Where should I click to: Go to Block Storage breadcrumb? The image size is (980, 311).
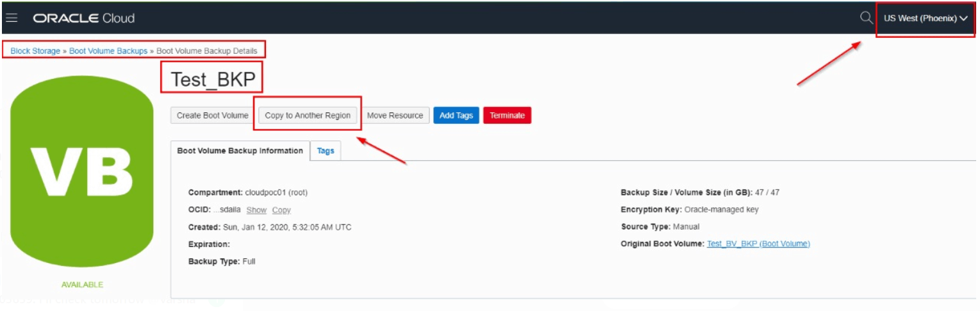tap(35, 51)
